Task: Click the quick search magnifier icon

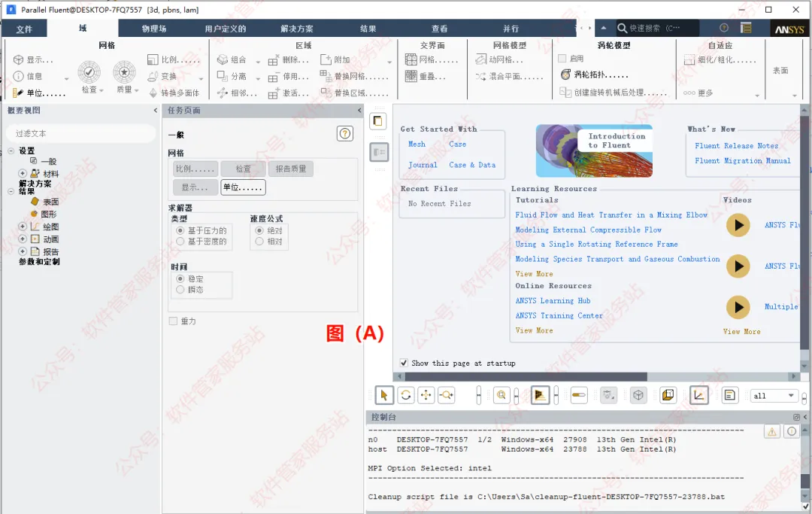Action: (622, 28)
